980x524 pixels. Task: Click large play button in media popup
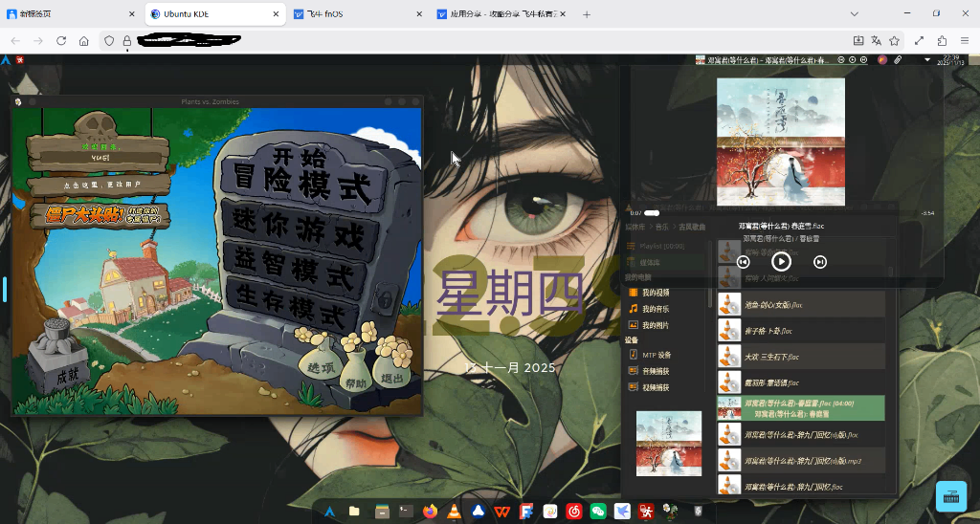click(781, 262)
